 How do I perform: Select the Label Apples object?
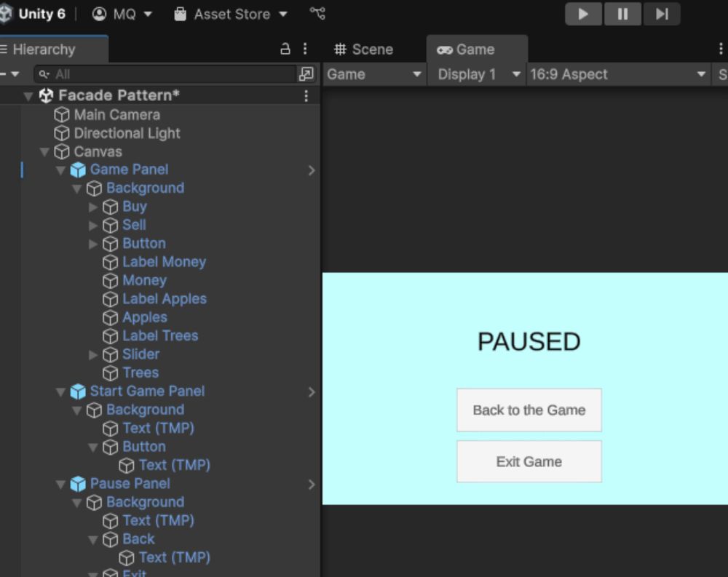coord(165,298)
